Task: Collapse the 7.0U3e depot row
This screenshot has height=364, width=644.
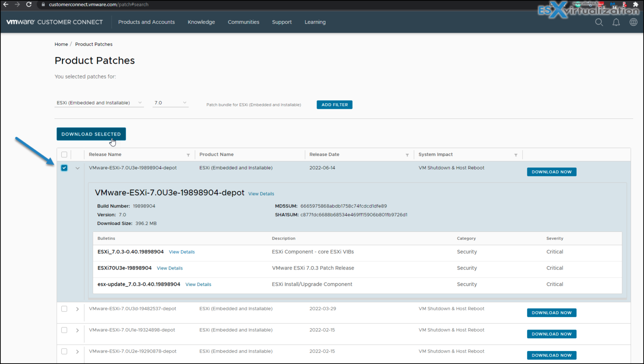Action: pos(78,168)
